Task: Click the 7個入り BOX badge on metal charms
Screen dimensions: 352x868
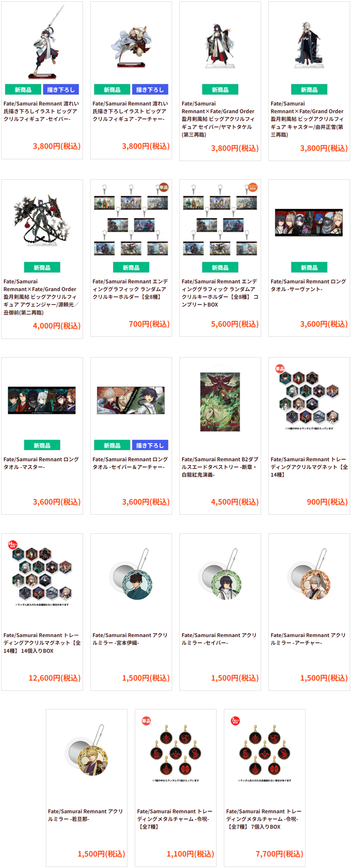Action: pos(235,721)
